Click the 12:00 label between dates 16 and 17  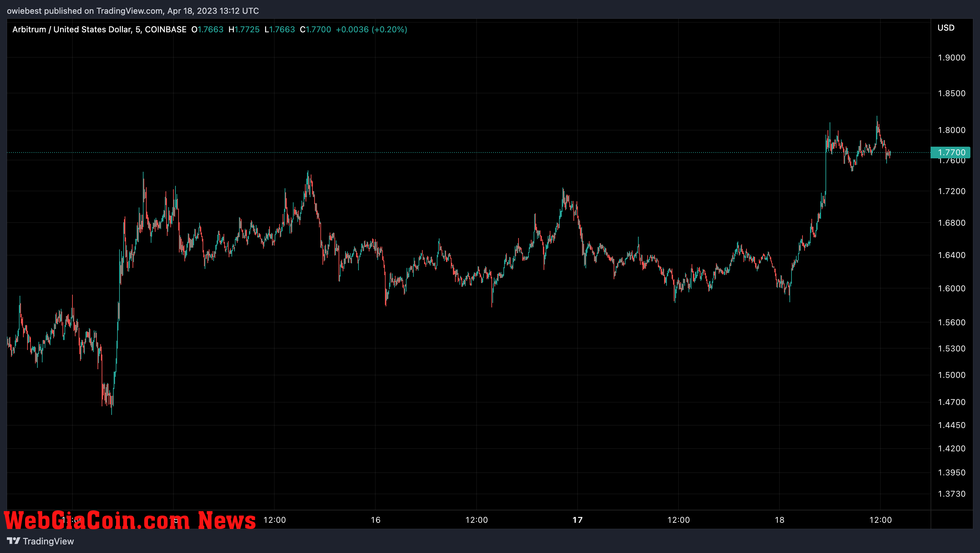pyautogui.click(x=477, y=520)
